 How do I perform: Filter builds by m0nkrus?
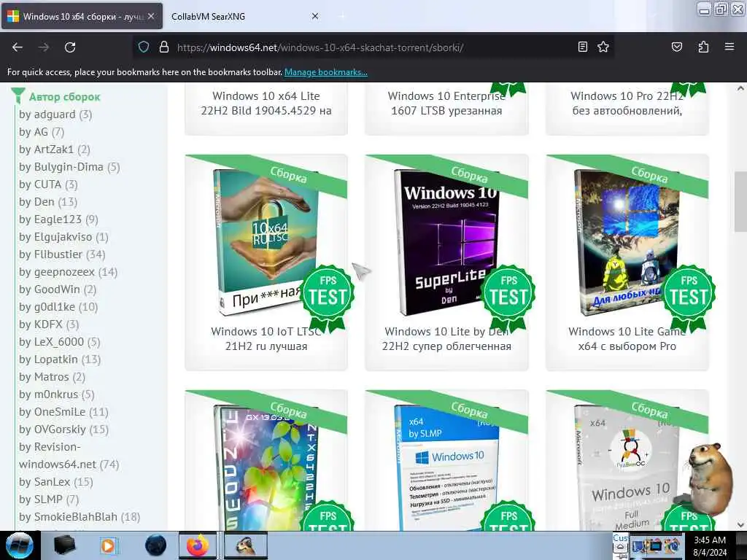tap(57, 394)
